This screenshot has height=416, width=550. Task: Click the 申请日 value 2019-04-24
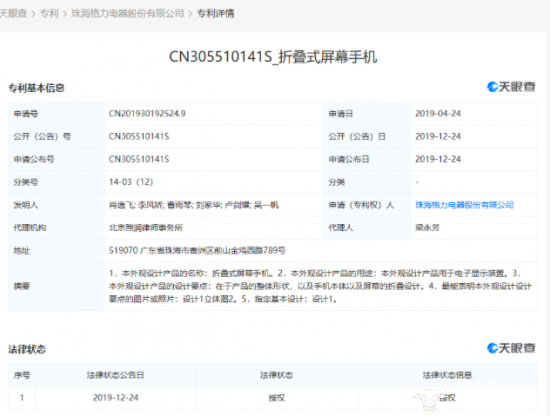438,114
